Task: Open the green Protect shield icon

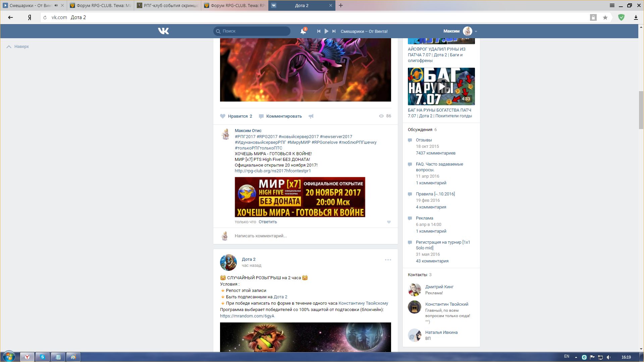Action: tap(621, 17)
